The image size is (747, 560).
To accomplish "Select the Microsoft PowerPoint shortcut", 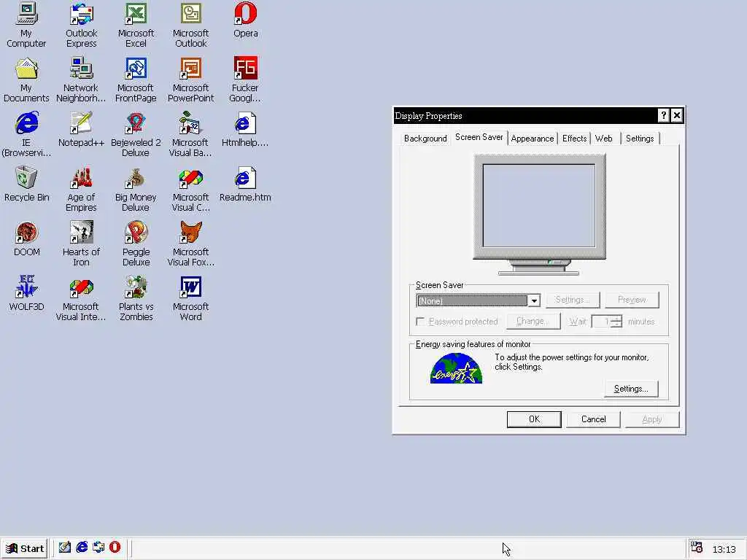I will (190, 79).
